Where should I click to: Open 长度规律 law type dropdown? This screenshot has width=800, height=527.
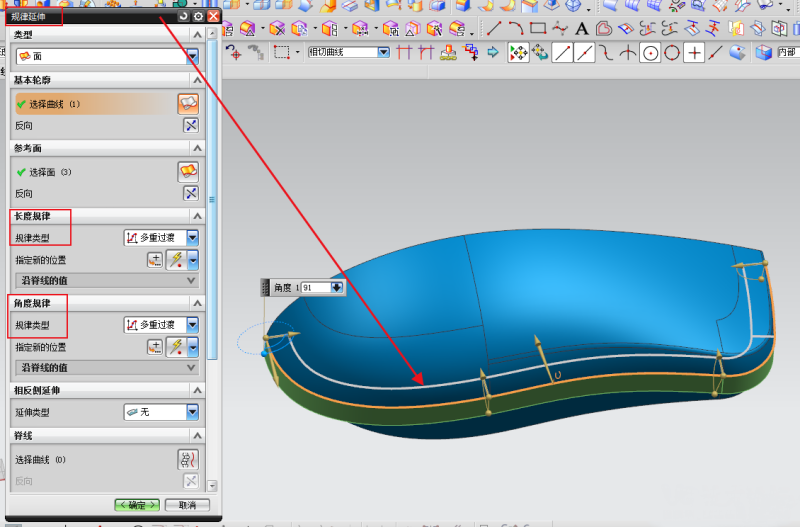coord(192,238)
